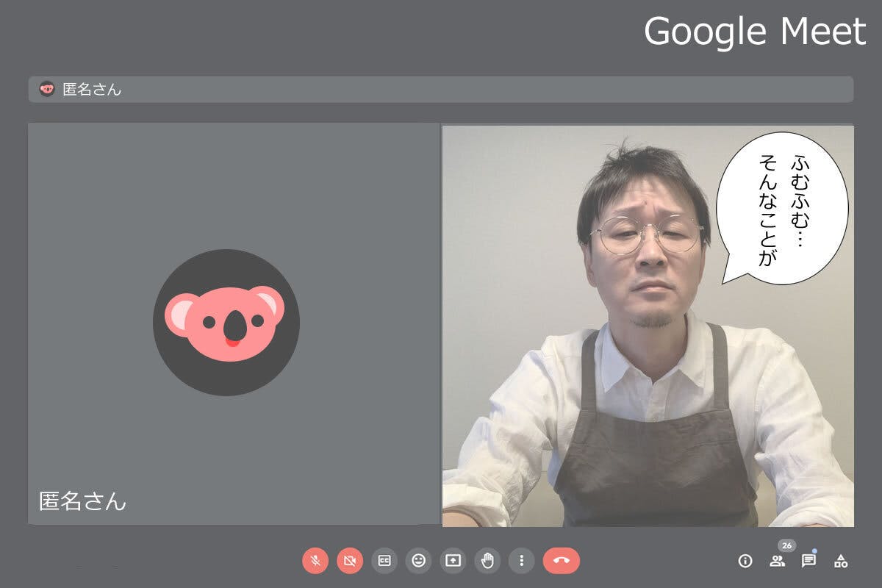Click the small koala icon in the top bar
882x588 pixels.
(x=47, y=89)
